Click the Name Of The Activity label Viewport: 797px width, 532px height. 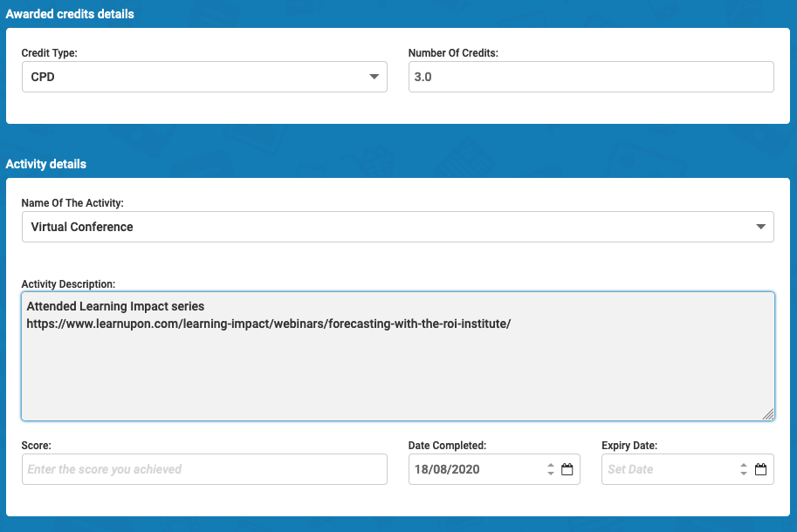(72, 203)
